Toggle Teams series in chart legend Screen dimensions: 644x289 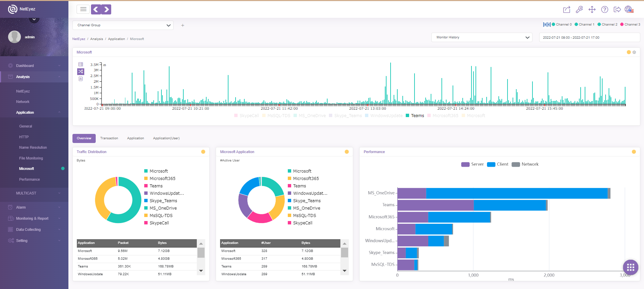pyautogui.click(x=415, y=116)
